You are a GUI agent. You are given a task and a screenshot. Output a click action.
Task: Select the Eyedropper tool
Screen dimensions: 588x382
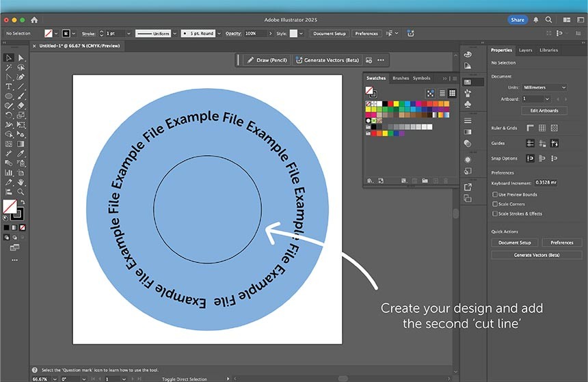pyautogui.click(x=21, y=153)
